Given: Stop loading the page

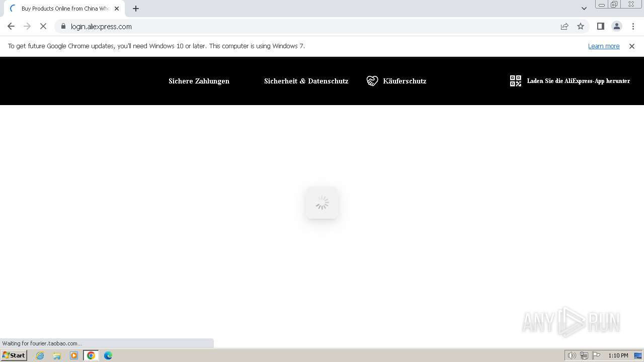Looking at the screenshot, I should coord(43,26).
